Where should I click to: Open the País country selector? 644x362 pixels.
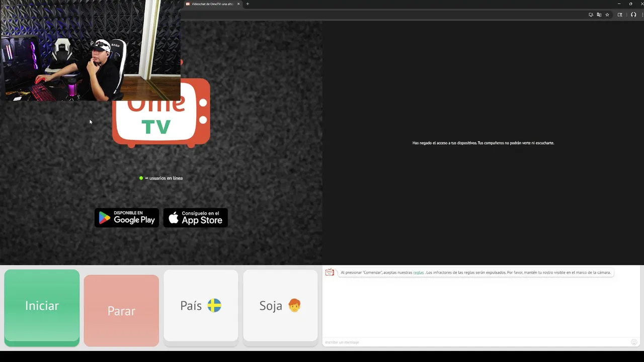[201, 308]
